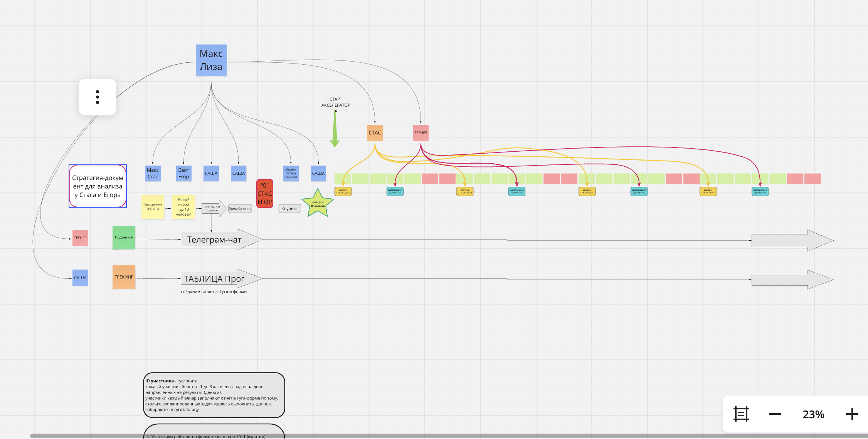
Task: Select the red "0" СТАС ЕГОР box
Action: pyautogui.click(x=265, y=194)
